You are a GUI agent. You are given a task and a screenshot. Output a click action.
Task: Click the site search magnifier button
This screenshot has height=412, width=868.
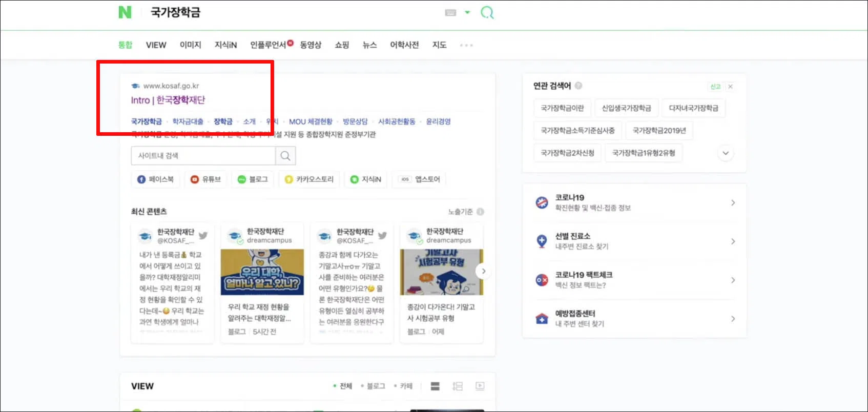click(x=285, y=156)
